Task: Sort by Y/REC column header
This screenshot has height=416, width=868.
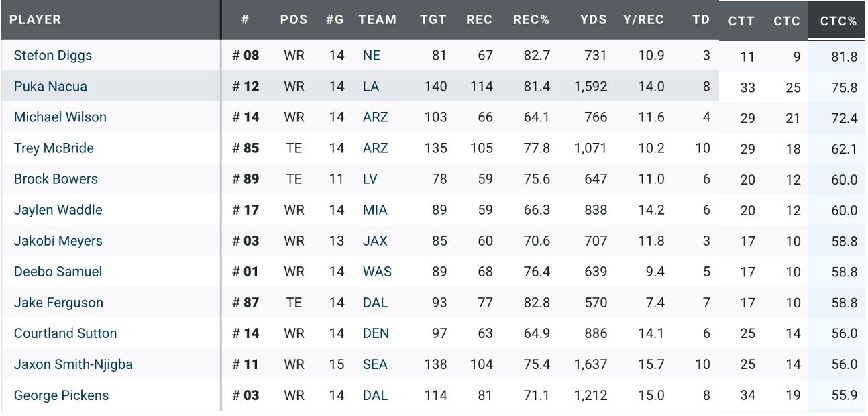Action: click(643, 20)
